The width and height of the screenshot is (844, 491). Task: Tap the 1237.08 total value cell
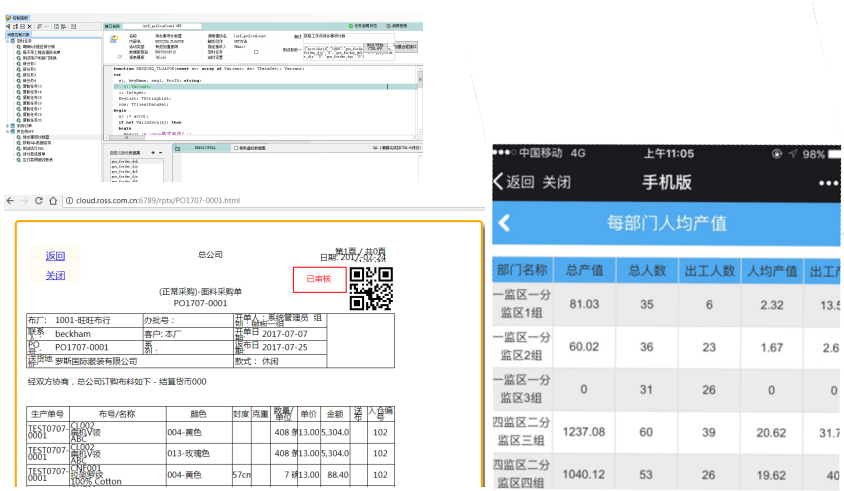[x=584, y=432]
